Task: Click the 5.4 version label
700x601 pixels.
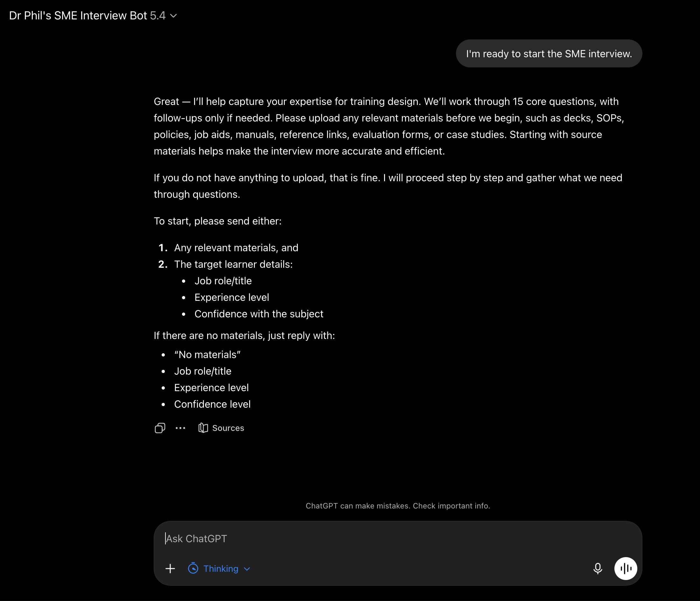Action: (158, 16)
